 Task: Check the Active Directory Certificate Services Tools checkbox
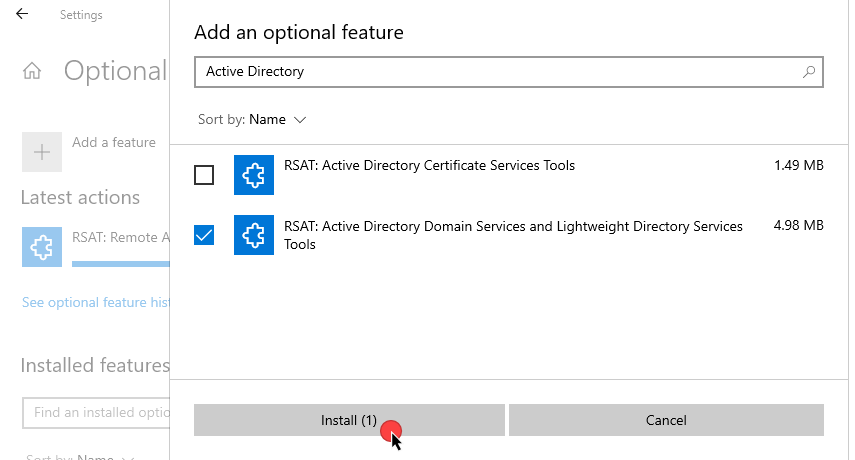tap(204, 175)
